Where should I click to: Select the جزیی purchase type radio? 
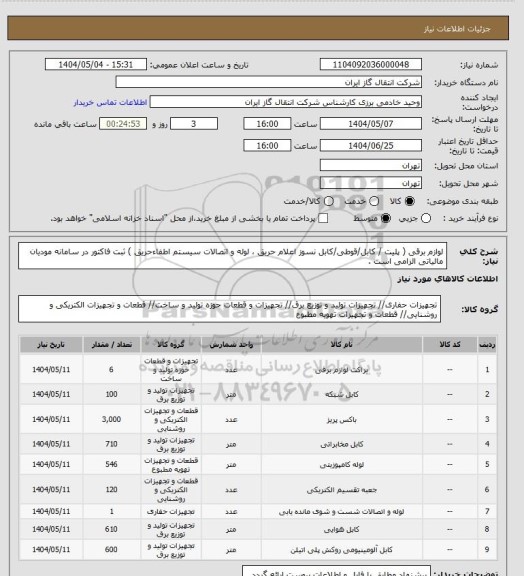pyautogui.click(x=426, y=218)
